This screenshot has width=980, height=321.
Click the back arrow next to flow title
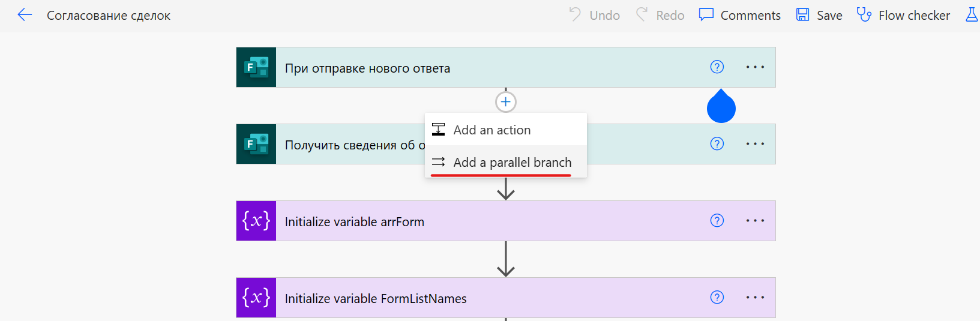pos(25,15)
